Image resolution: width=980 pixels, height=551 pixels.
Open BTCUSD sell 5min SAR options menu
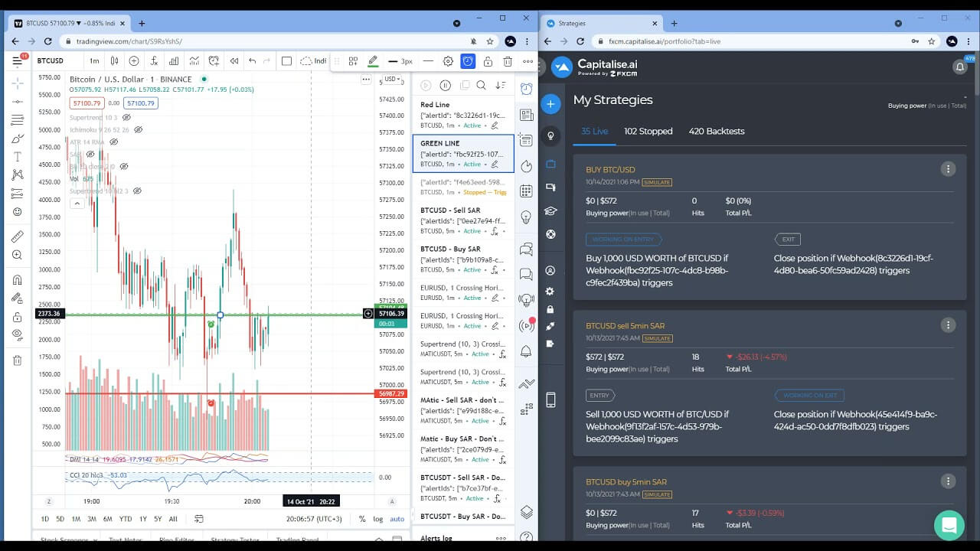pyautogui.click(x=948, y=325)
